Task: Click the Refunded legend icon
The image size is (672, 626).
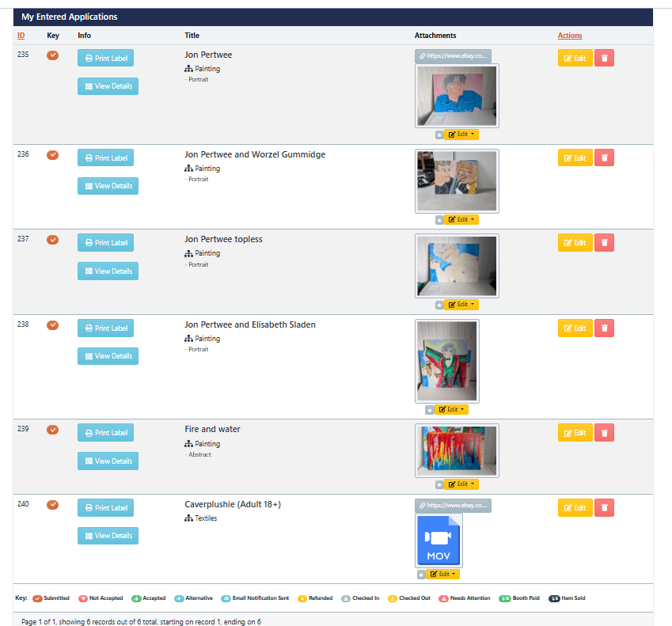Action: (x=302, y=598)
